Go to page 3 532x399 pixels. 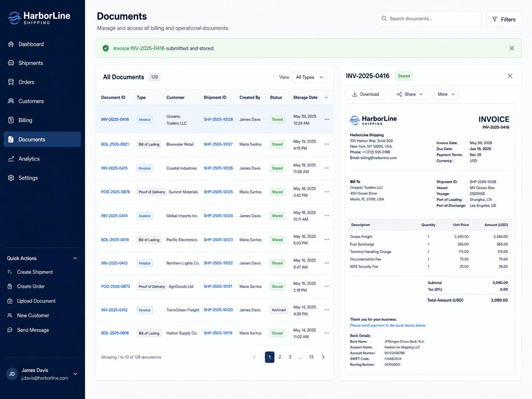click(290, 357)
